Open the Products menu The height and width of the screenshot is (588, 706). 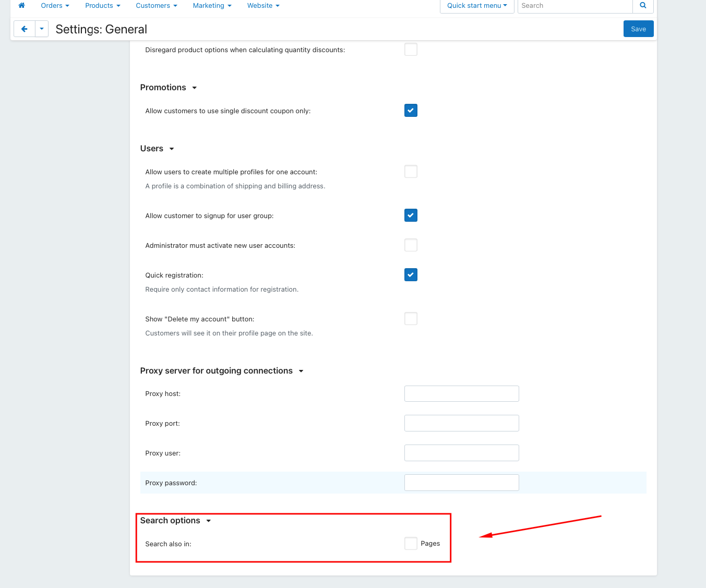pos(102,6)
